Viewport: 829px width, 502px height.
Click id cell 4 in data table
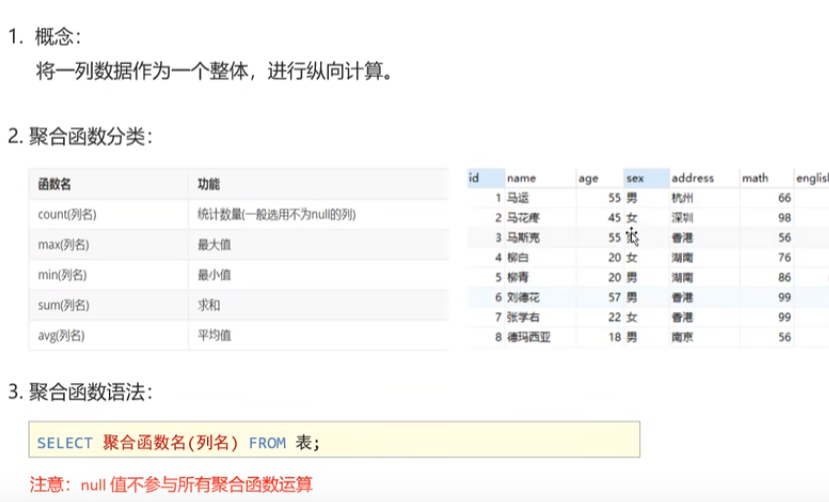(x=498, y=257)
